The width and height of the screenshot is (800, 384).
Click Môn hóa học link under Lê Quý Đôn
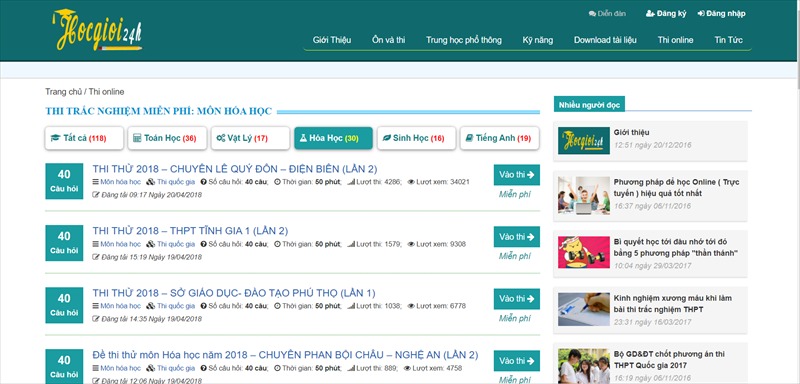(120, 182)
